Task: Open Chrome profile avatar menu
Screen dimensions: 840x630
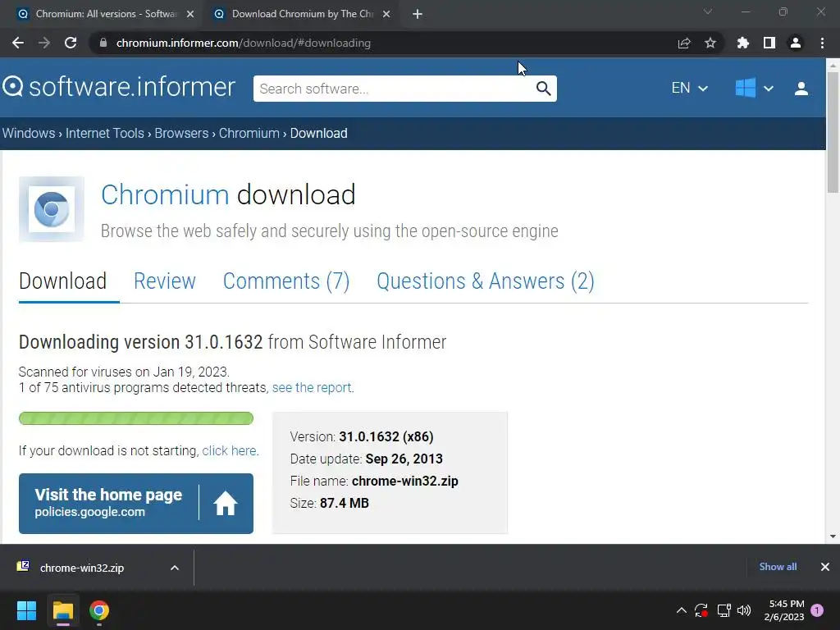Action: pyautogui.click(x=796, y=43)
